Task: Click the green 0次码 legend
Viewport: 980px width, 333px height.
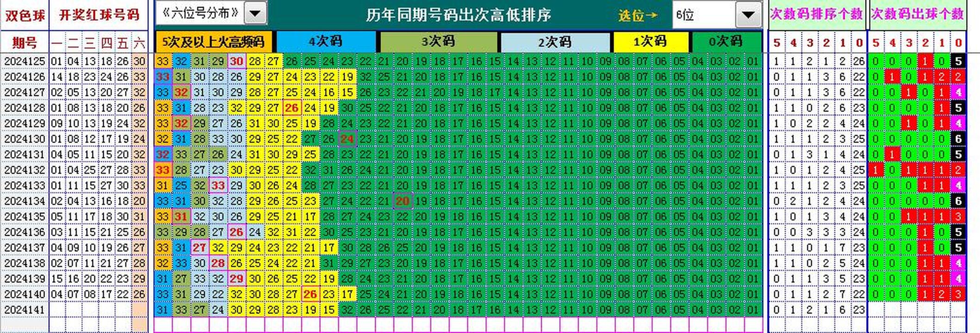Action: 726,42
